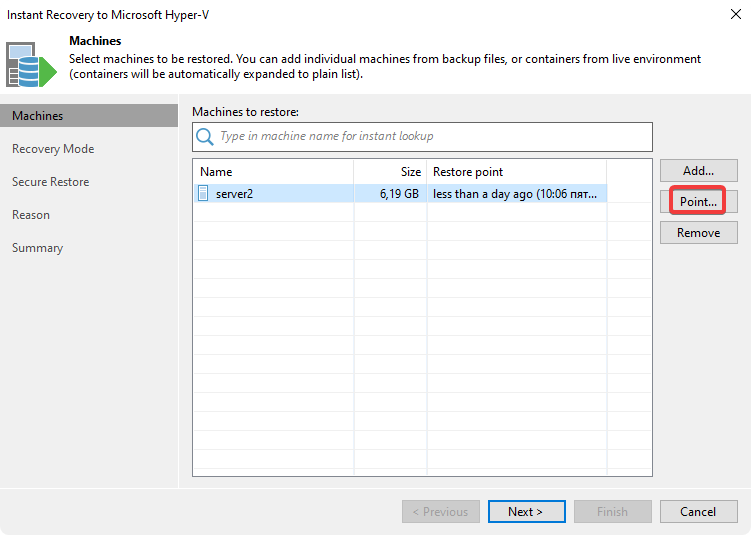Select the Machines step in the sidebar
Image resolution: width=751 pixels, height=535 pixels.
[38, 116]
